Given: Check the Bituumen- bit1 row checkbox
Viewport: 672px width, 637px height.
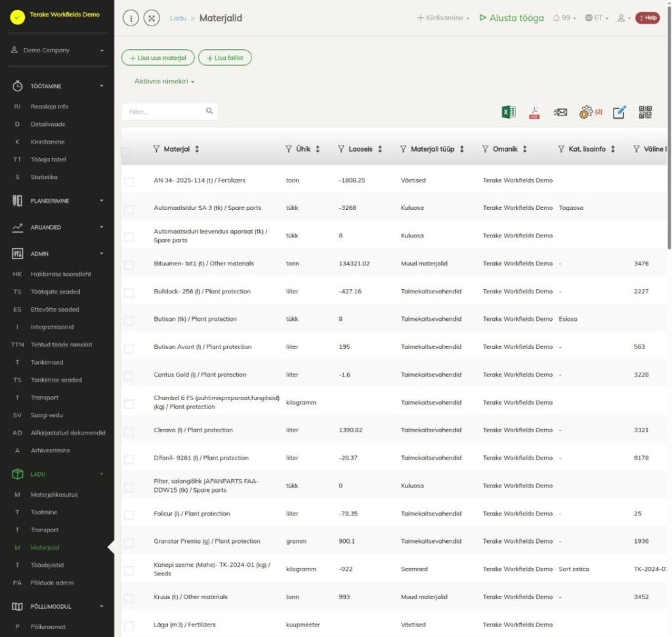Looking at the screenshot, I should coord(129,265).
